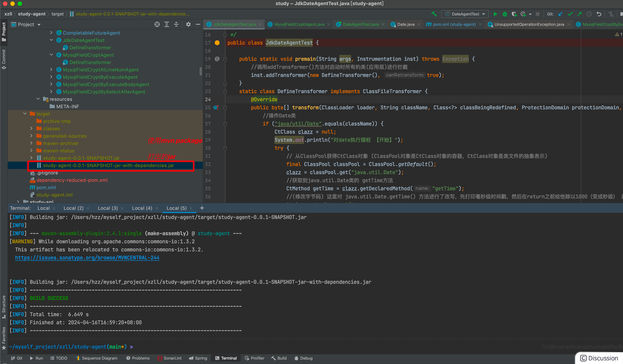Viewport: 623px width, 364px height.
Task: Open the Problems tool window
Action: coord(138,358)
